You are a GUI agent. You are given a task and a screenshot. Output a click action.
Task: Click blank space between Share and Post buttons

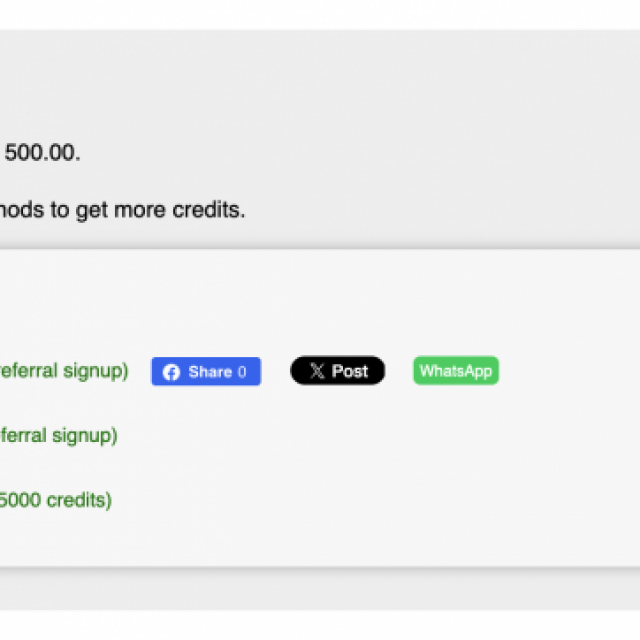tap(276, 371)
